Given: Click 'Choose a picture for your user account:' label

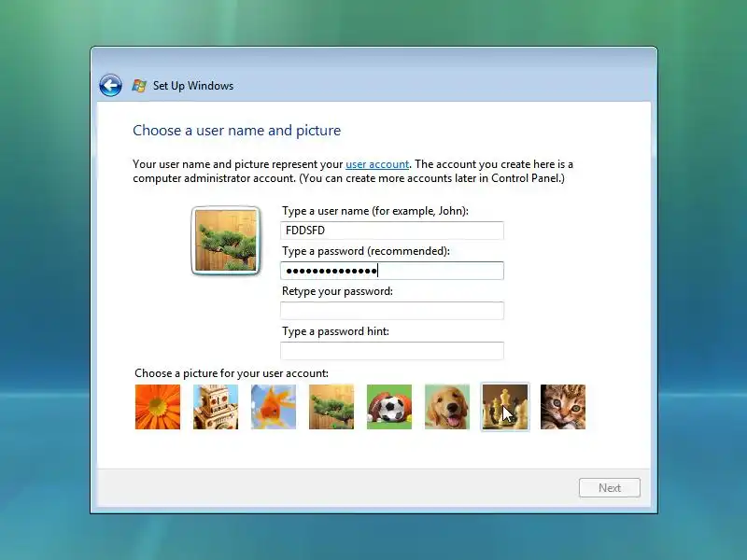Looking at the screenshot, I should [232, 372].
